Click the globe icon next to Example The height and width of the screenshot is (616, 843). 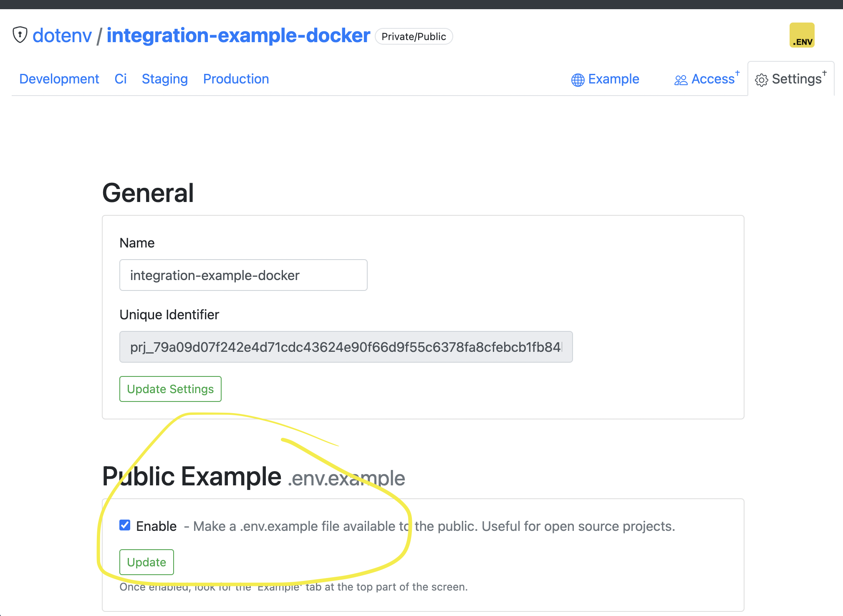click(x=578, y=80)
